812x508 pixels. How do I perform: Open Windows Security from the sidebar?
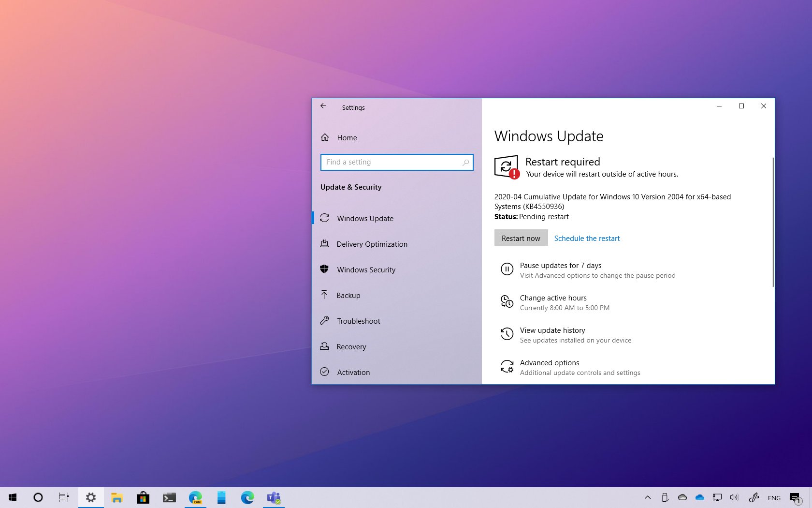coord(366,269)
